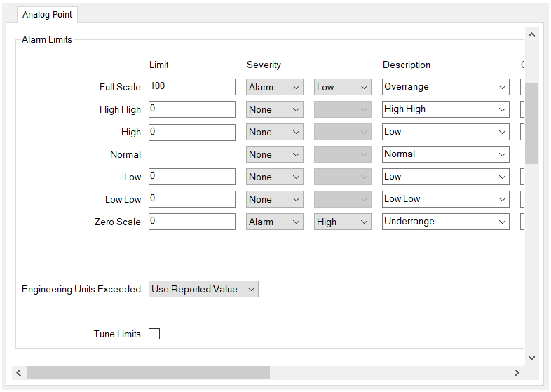Expand the Overrange description dropdown
Screen dimensions: 551x392
446,87
